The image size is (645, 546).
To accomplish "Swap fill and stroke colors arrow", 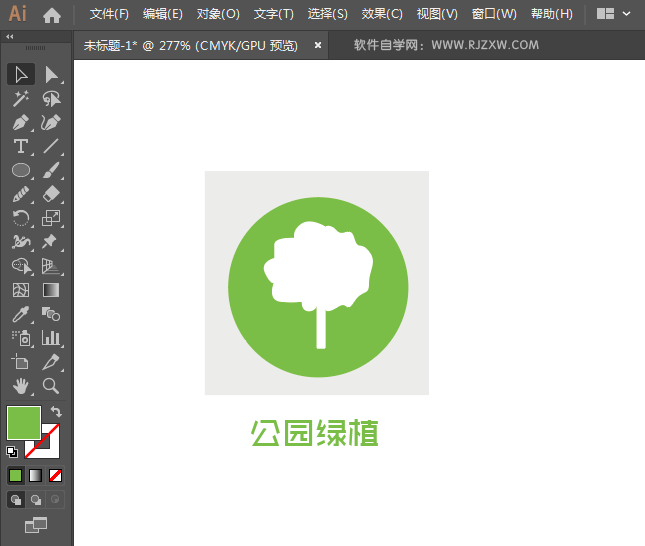I will (56, 411).
